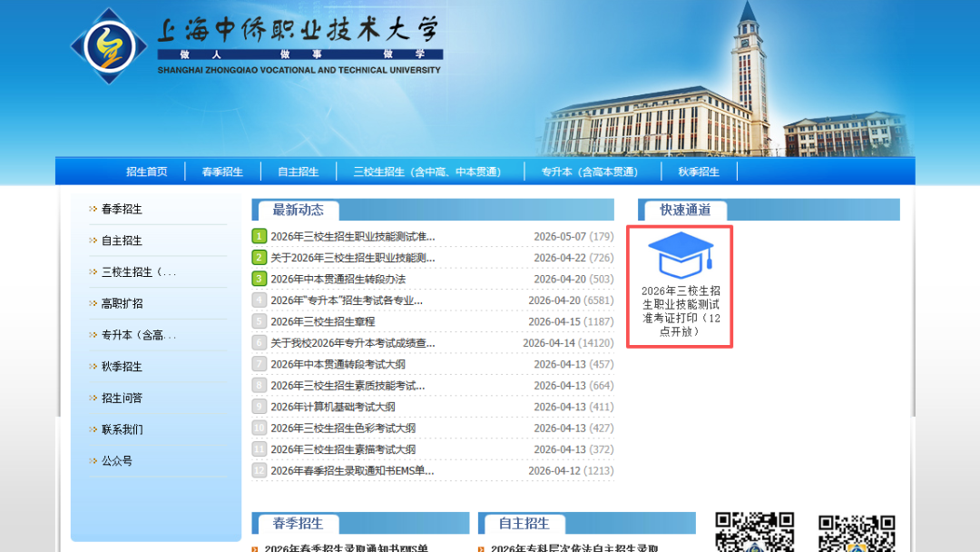
Task: Select 秋季招生 in left sidebar
Action: (x=122, y=366)
